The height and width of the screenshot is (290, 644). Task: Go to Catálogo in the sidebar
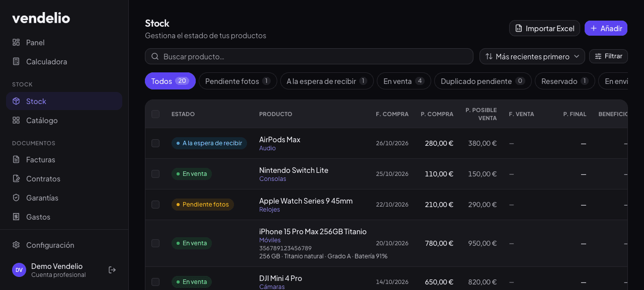(64, 120)
